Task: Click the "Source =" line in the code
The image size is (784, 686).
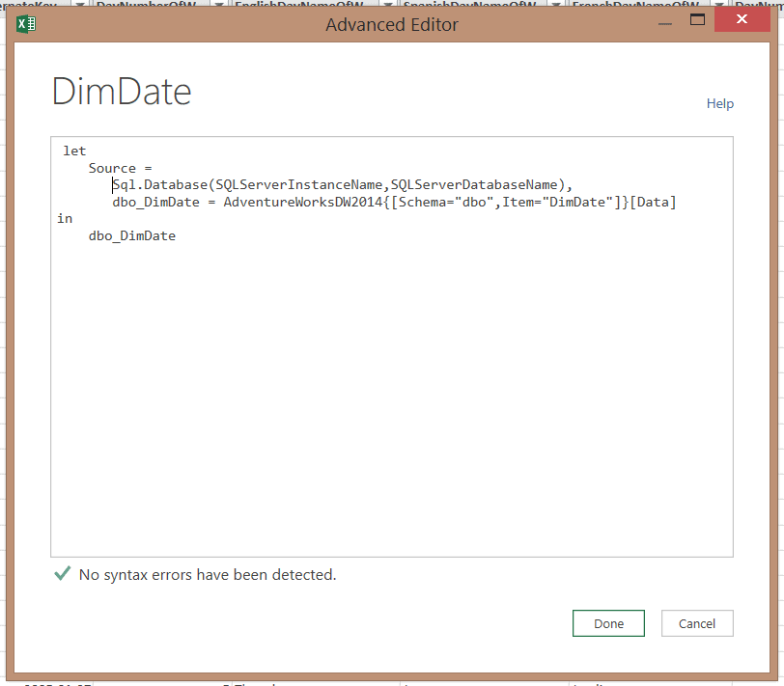Action: click(x=121, y=168)
